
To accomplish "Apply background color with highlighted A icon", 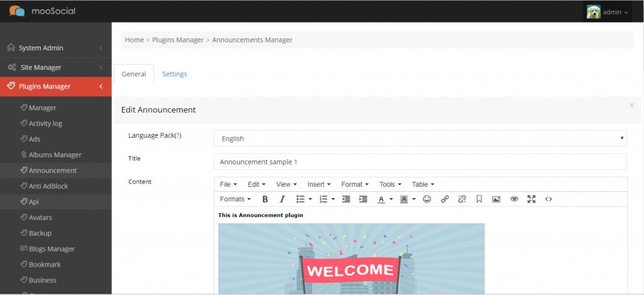I will click(404, 199).
